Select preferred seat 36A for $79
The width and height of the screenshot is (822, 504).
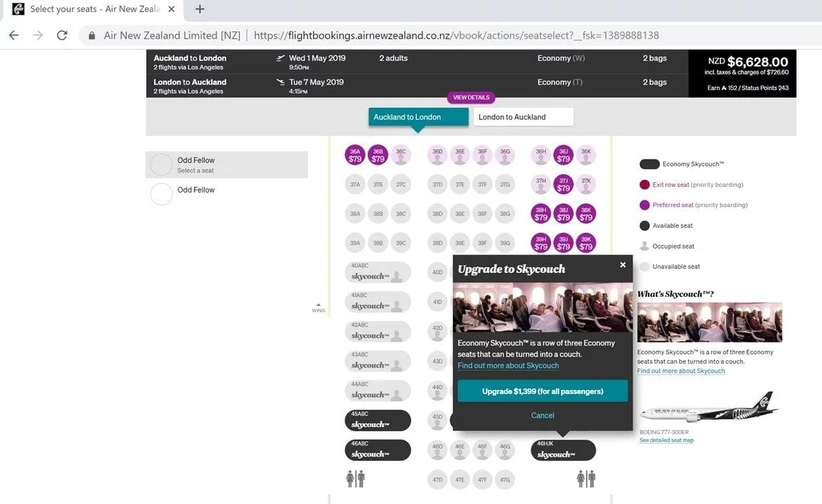[355, 155]
